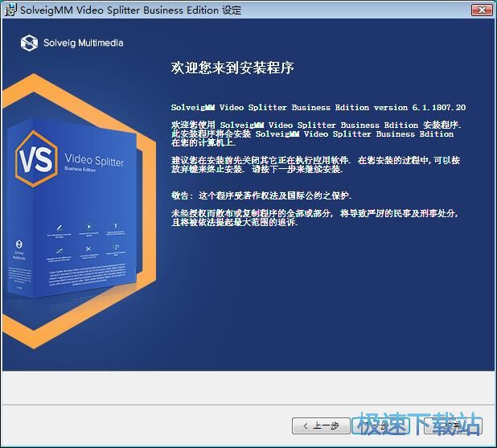Click the warning line starting with 警告
Viewport: 497px width, 448px height.
point(261,195)
